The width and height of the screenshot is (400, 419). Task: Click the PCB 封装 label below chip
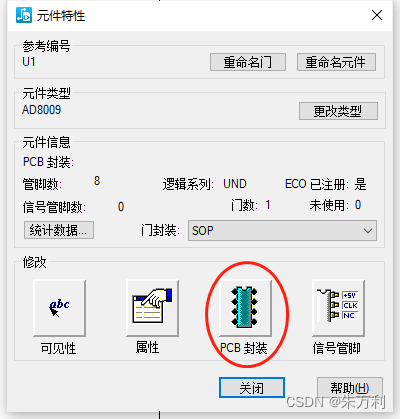(244, 348)
